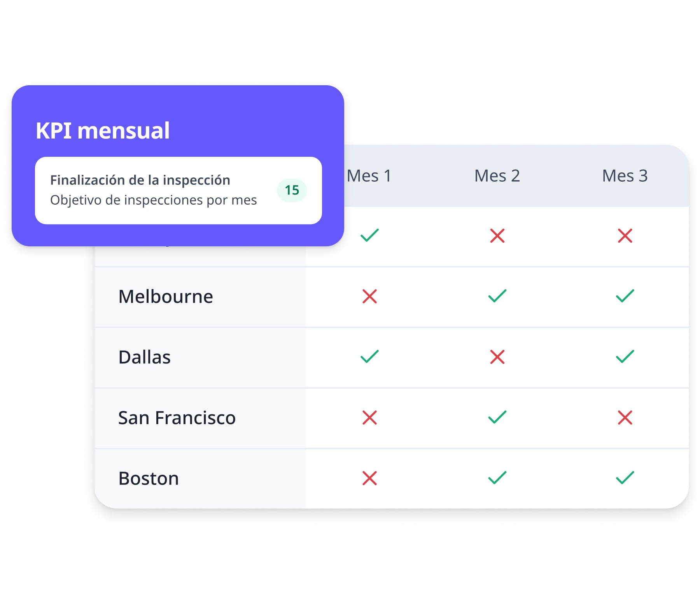Click Dallas green check under Mes 3
The height and width of the screenshot is (593, 700).
tap(625, 357)
